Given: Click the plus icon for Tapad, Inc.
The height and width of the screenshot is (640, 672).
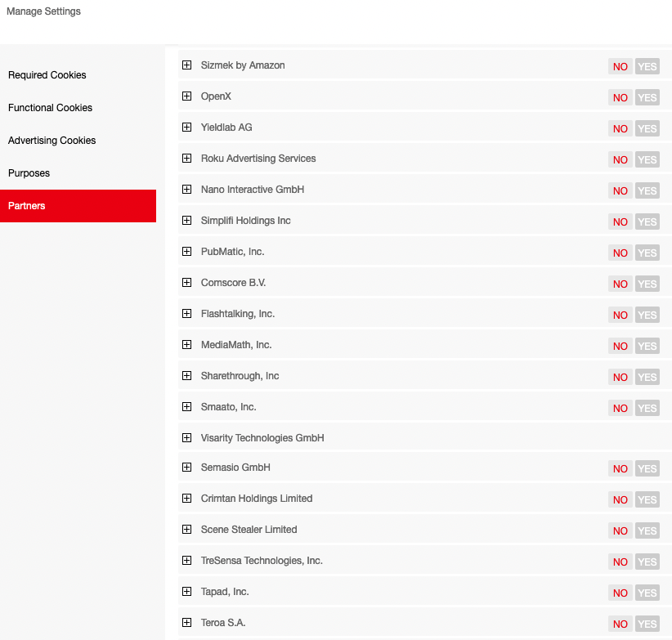Looking at the screenshot, I should tap(186, 592).
